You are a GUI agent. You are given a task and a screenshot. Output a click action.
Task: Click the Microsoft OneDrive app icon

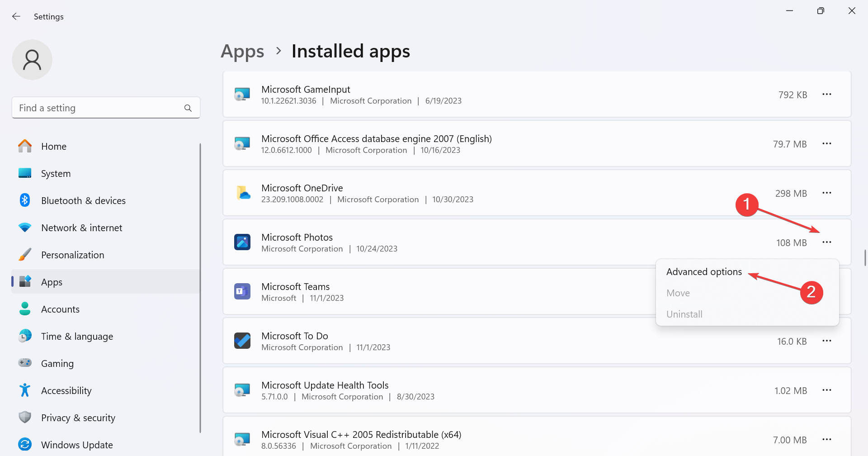(242, 193)
